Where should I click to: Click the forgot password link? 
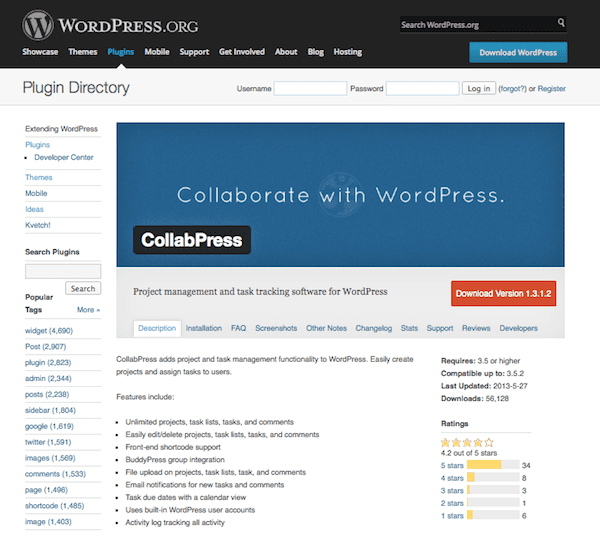tap(512, 89)
